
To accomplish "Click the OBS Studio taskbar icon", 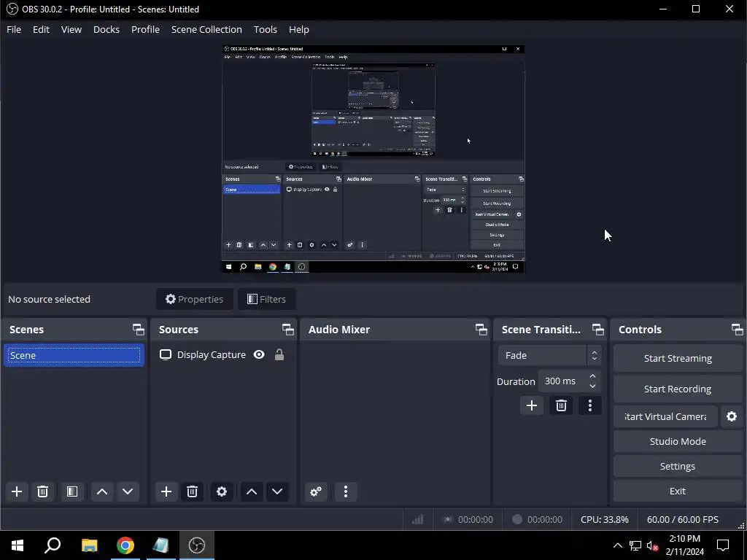I will 197,545.
